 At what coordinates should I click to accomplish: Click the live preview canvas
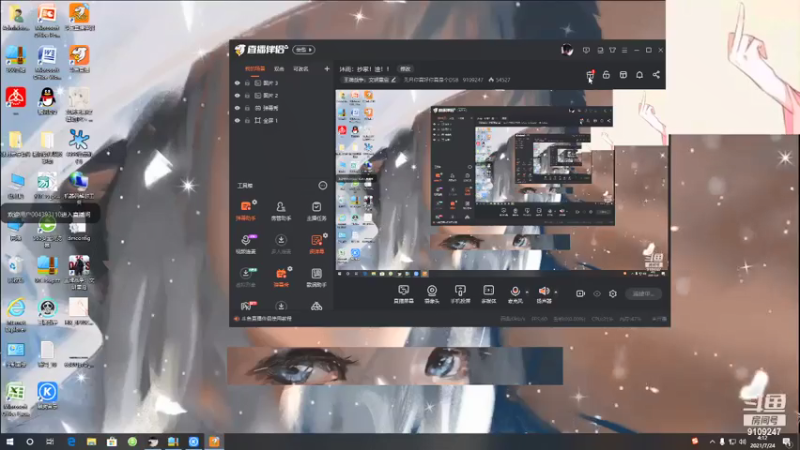(502, 183)
